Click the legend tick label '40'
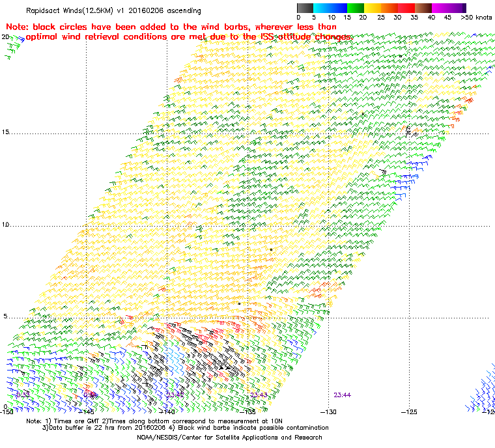Viewport: 495px width, 448px height. click(432, 18)
